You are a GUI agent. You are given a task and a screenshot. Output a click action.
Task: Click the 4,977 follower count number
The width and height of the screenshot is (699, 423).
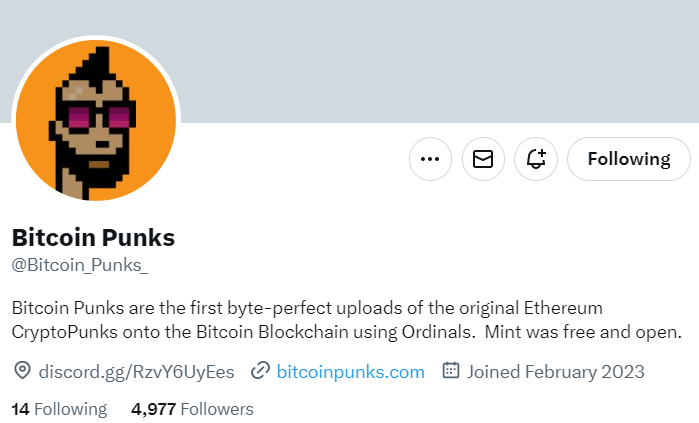pyautogui.click(x=153, y=409)
